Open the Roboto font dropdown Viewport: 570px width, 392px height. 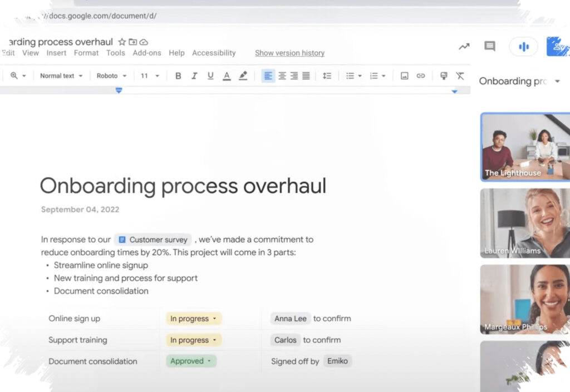(111, 76)
